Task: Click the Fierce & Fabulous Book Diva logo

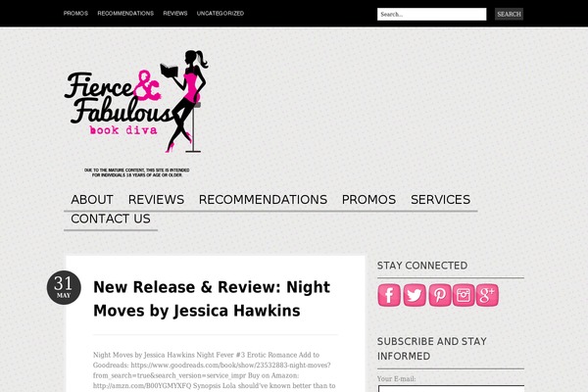Action: 136,102
